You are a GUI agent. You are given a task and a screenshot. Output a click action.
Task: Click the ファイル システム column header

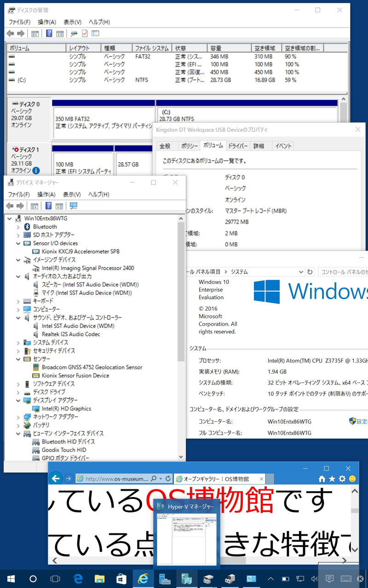click(x=152, y=48)
